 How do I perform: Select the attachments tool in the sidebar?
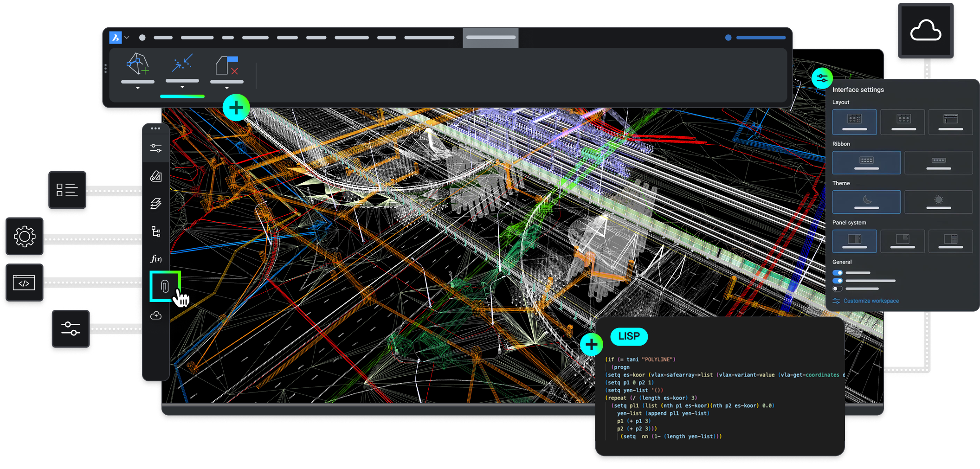(x=166, y=286)
